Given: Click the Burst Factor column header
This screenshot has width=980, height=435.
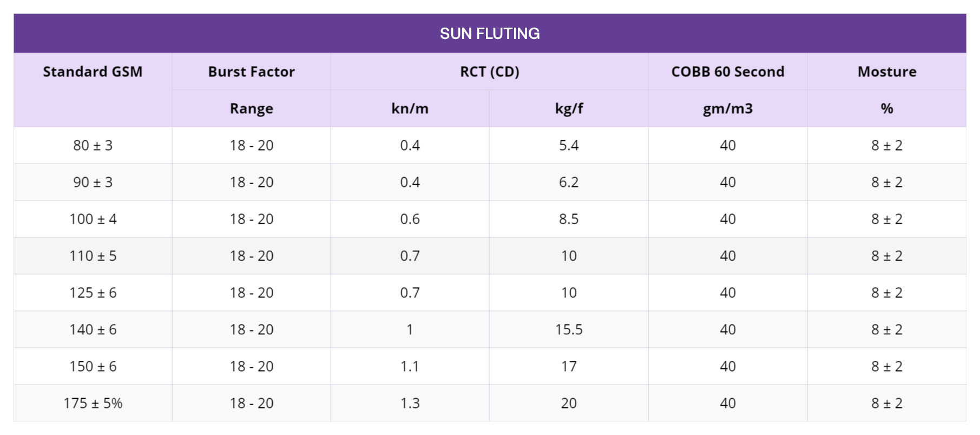Looking at the screenshot, I should click(x=251, y=72).
